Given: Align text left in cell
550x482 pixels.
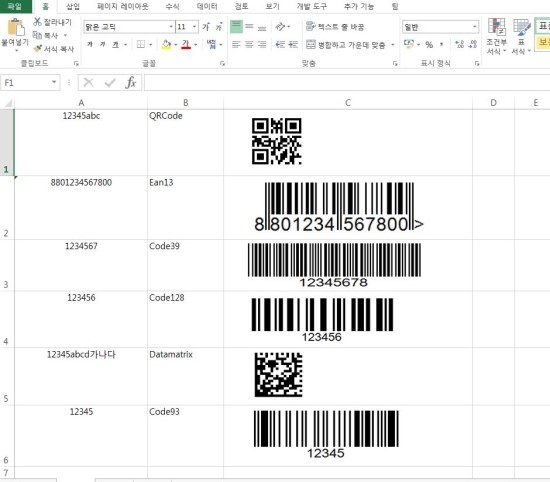Looking at the screenshot, I should 236,45.
